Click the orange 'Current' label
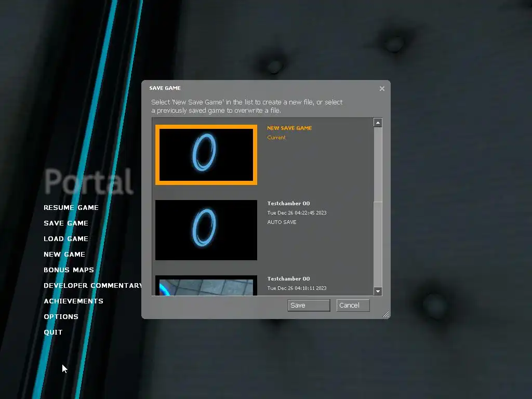This screenshot has width=532, height=399. [276, 137]
